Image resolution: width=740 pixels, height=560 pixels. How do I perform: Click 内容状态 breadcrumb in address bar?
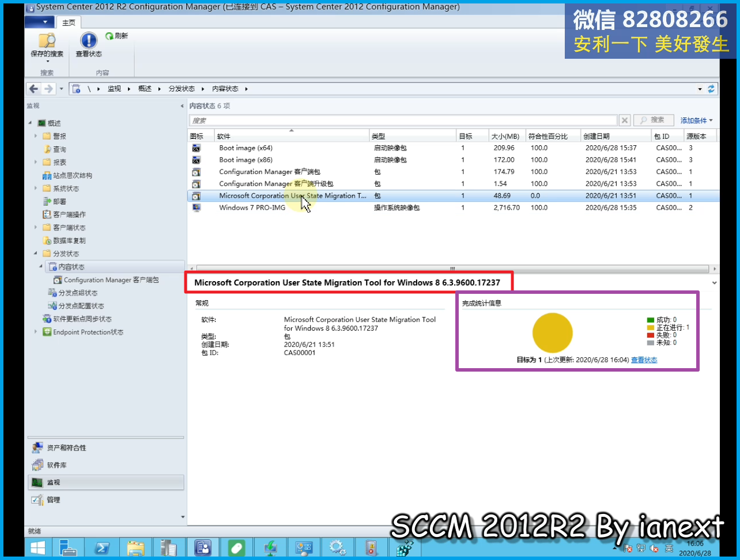tap(225, 89)
